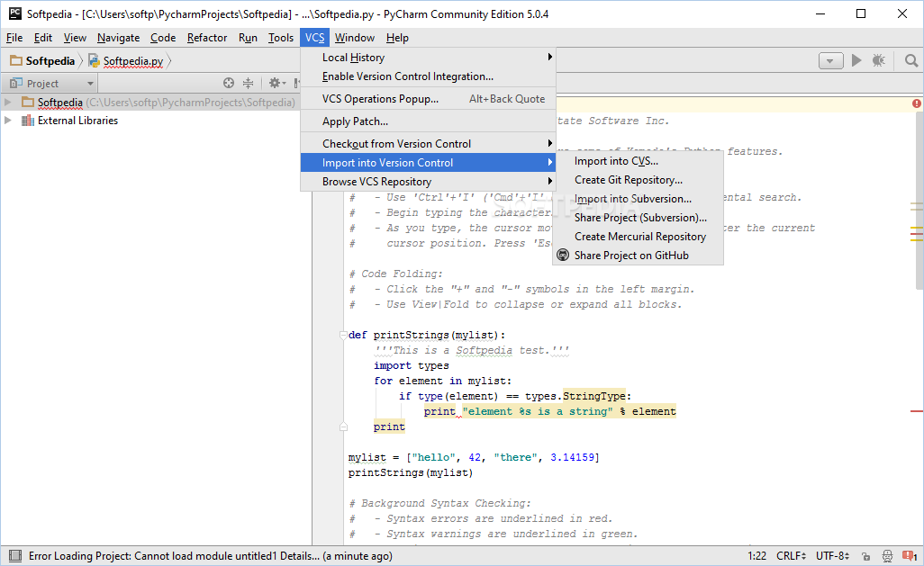Click the fold end marker near print line
This screenshot has width=924, height=566.
tap(343, 427)
